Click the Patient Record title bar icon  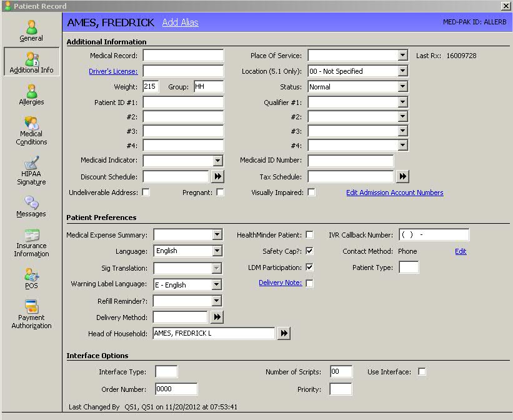click(x=8, y=6)
